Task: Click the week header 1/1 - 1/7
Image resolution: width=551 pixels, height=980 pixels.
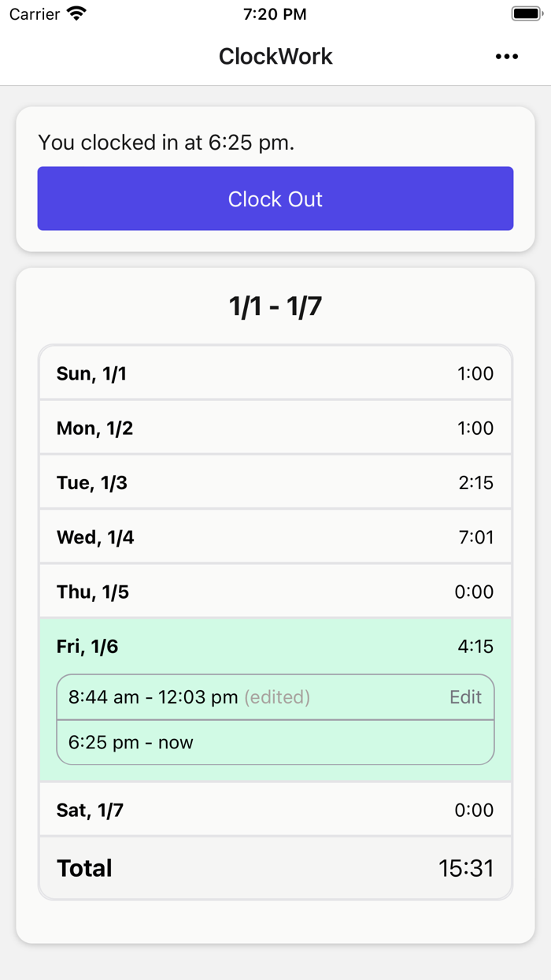Action: (x=275, y=305)
